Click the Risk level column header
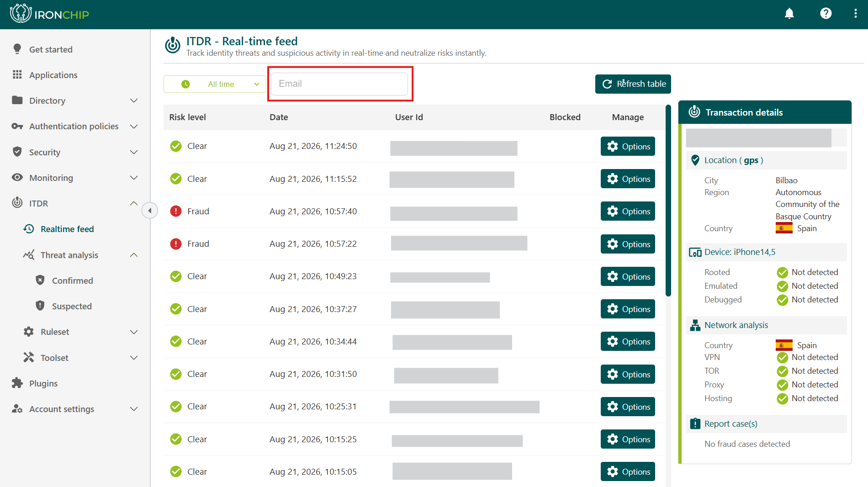Viewport: 868px width, 487px height. click(187, 117)
